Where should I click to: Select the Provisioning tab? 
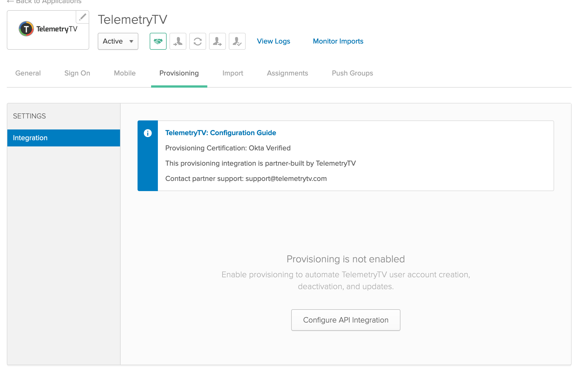[x=179, y=73]
